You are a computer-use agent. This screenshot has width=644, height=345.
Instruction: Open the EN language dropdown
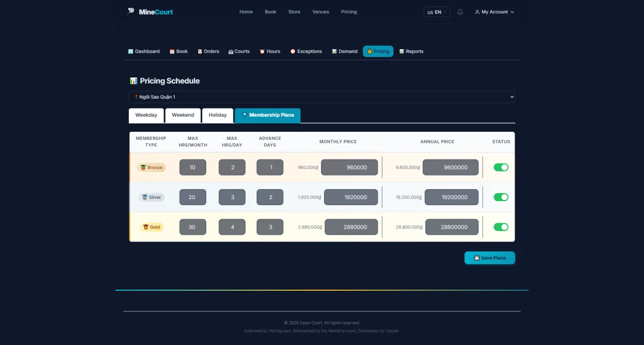pos(437,12)
